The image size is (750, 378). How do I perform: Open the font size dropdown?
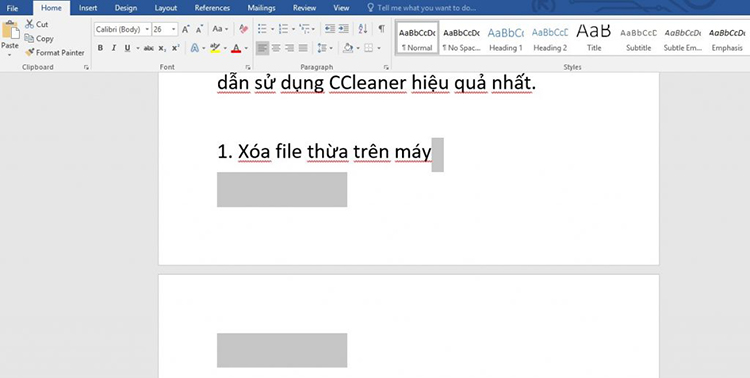tap(173, 30)
